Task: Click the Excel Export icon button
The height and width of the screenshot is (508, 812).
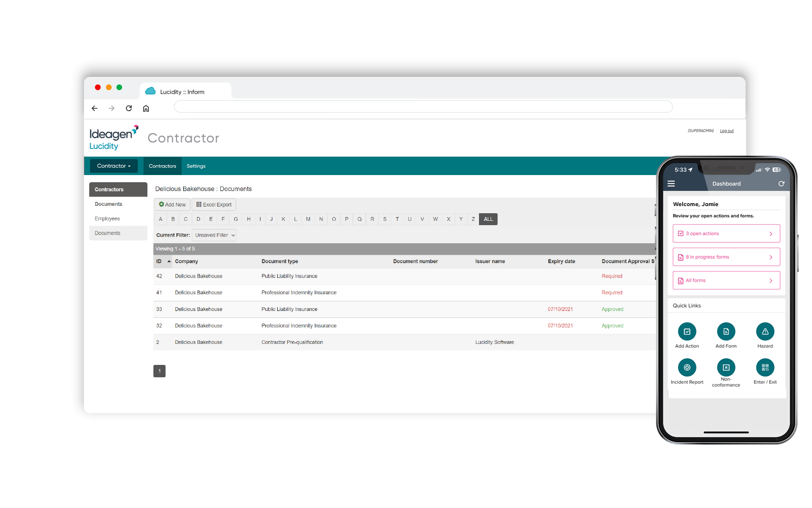Action: click(198, 204)
